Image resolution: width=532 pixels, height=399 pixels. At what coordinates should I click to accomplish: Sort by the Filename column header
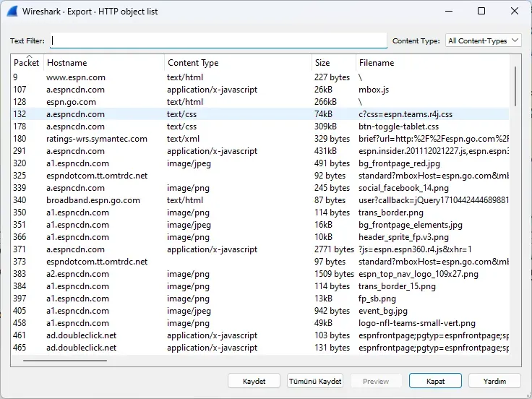pos(432,62)
